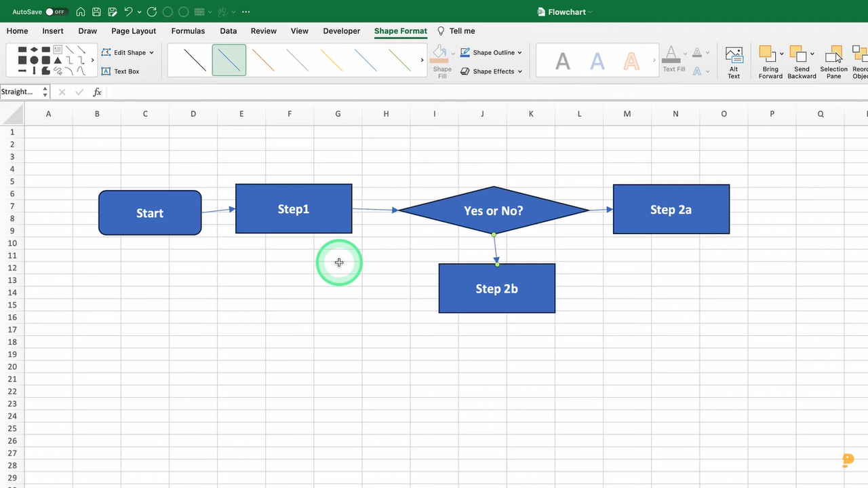Open the Text Outline dropdown arrow
The image size is (868, 488).
coord(707,52)
